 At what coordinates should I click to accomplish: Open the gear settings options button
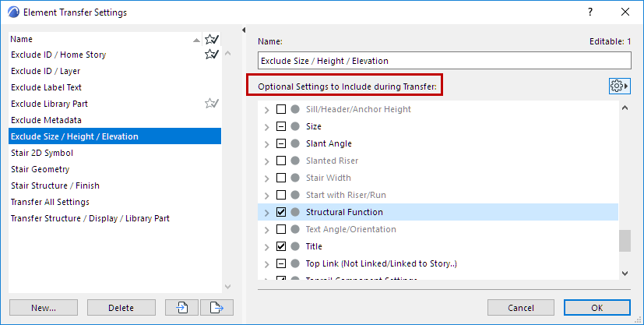(x=619, y=86)
